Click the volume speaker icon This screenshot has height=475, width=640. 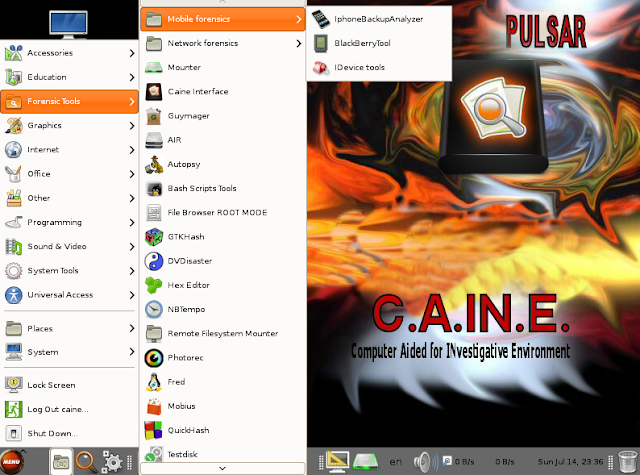point(425,462)
